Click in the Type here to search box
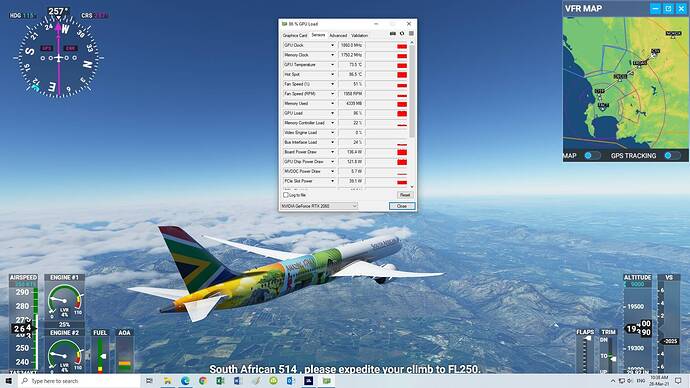Viewport: 690px width, 388px height. [79, 381]
